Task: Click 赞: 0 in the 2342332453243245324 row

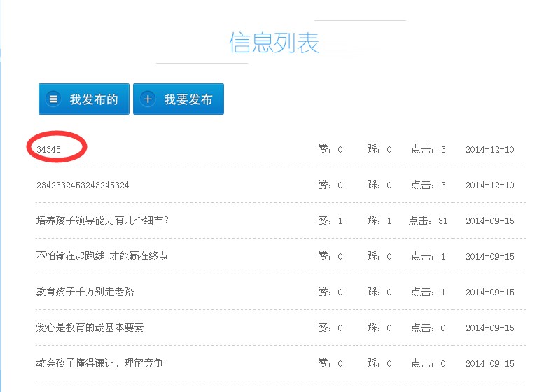Action: pyautogui.click(x=330, y=185)
